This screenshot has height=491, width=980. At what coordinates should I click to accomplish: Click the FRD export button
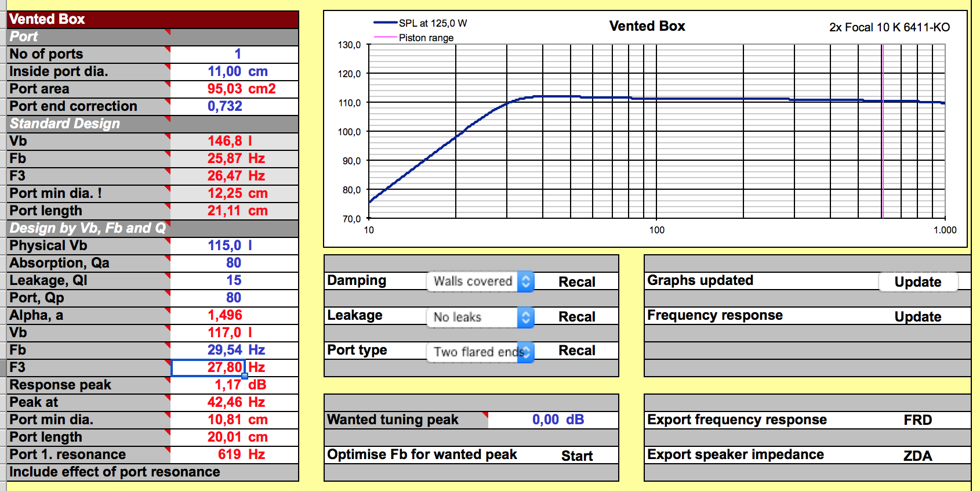[x=918, y=420]
